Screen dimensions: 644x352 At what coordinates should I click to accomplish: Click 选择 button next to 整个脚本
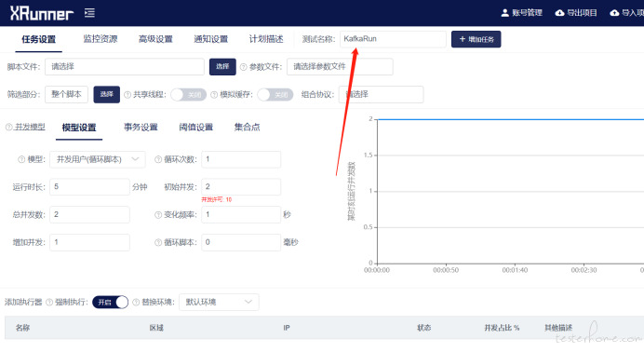tap(107, 94)
